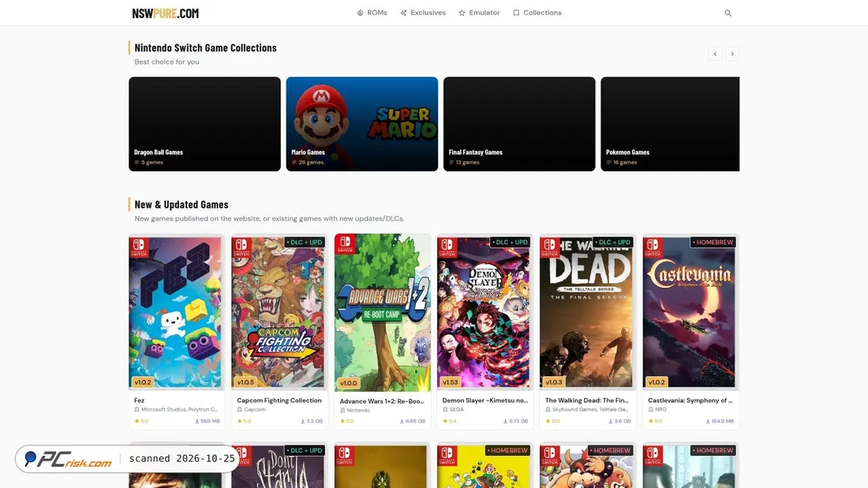868x488 pixels.
Task: Click The Walking Dead: The Fin... title
Action: tap(587, 400)
